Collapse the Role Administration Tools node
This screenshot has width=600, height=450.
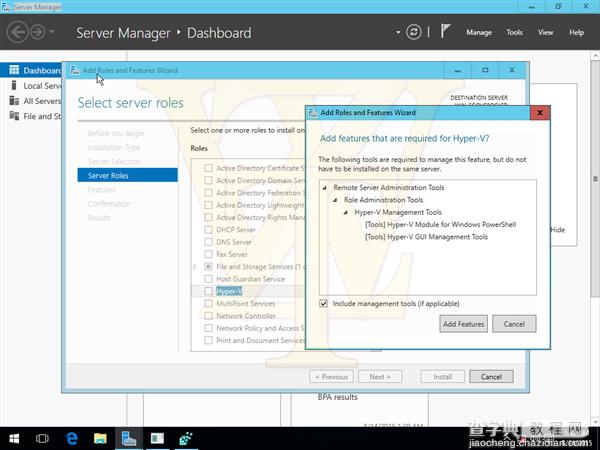pos(335,200)
